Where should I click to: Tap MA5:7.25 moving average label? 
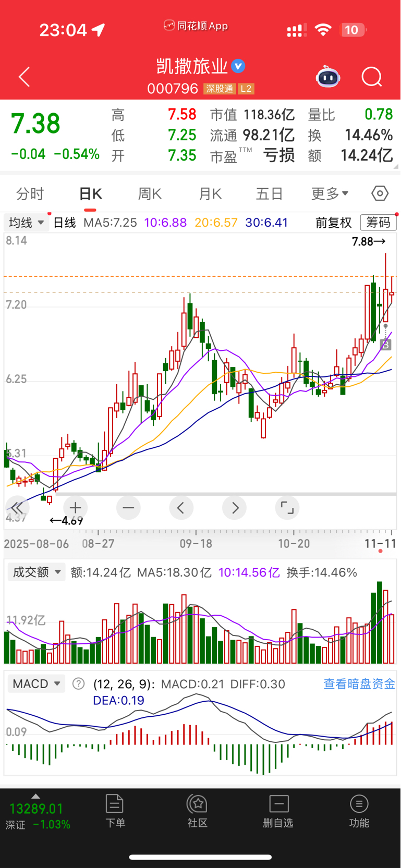point(110,223)
